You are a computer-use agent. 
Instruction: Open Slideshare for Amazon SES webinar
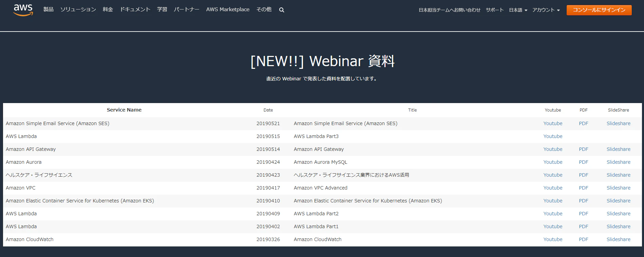pos(619,123)
